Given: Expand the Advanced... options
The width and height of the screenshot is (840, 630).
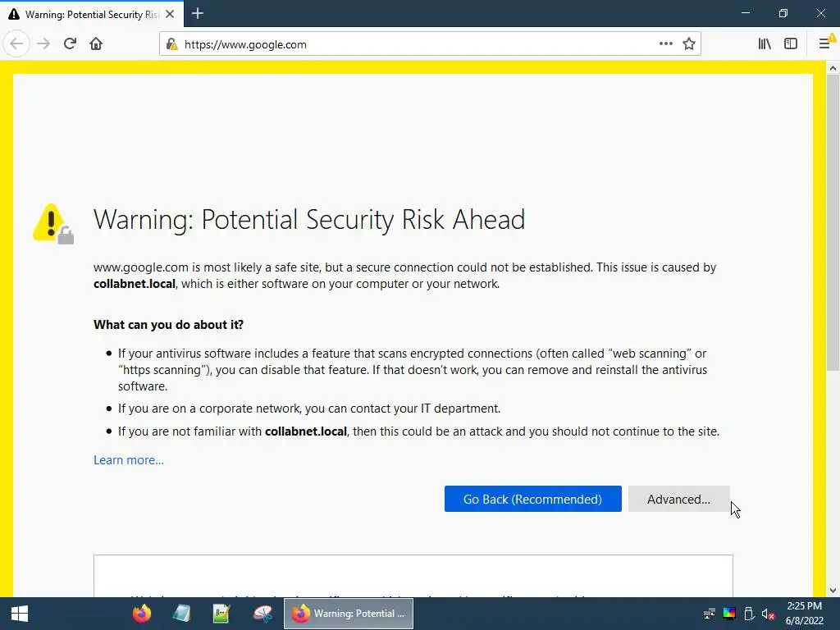Looking at the screenshot, I should point(678,499).
